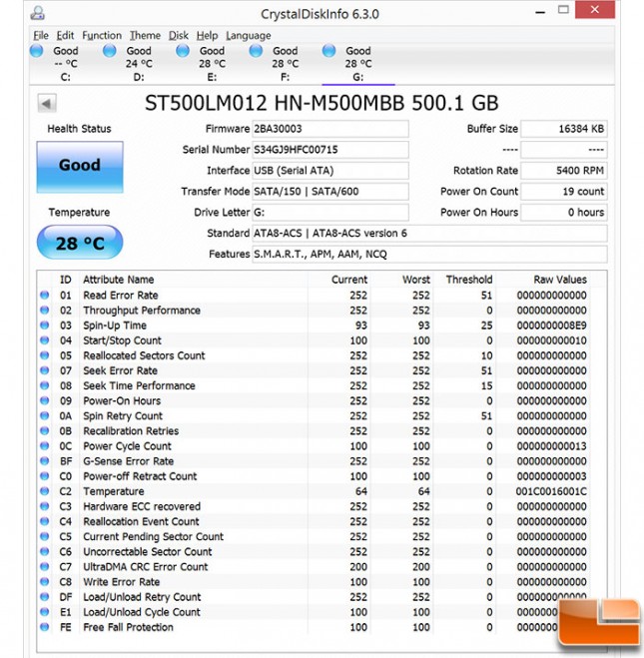Open the Help menu
The width and height of the screenshot is (644, 658).
pos(207,36)
